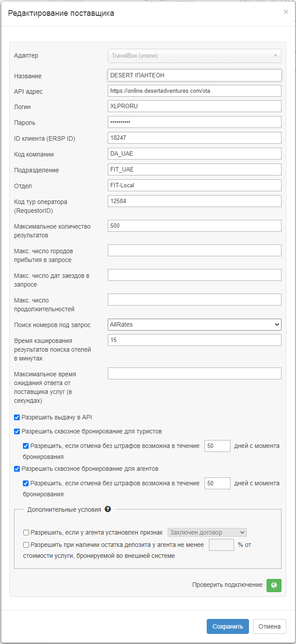Open the Адаптер TravelBox dropdown
Image resolution: width=296 pixels, height=644 pixels.
point(194,56)
